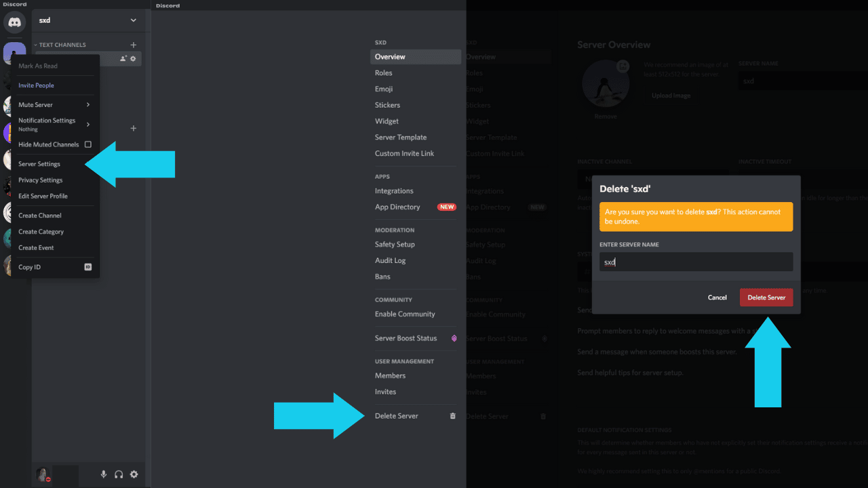The width and height of the screenshot is (868, 488).
Task: Click the server name input field
Action: 696,262
